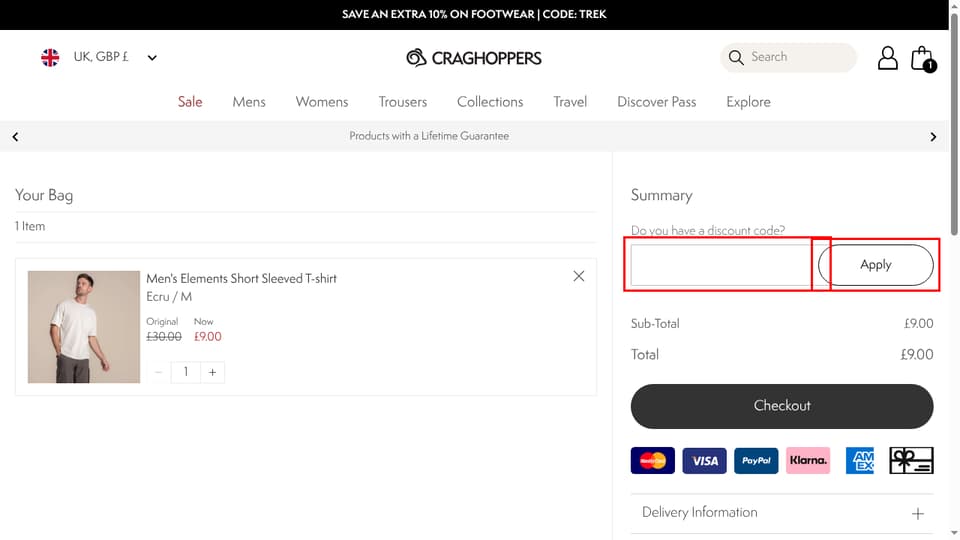This screenshot has height=540, width=960.
Task: Click the T-shirt product thumbnail
Action: click(84, 327)
